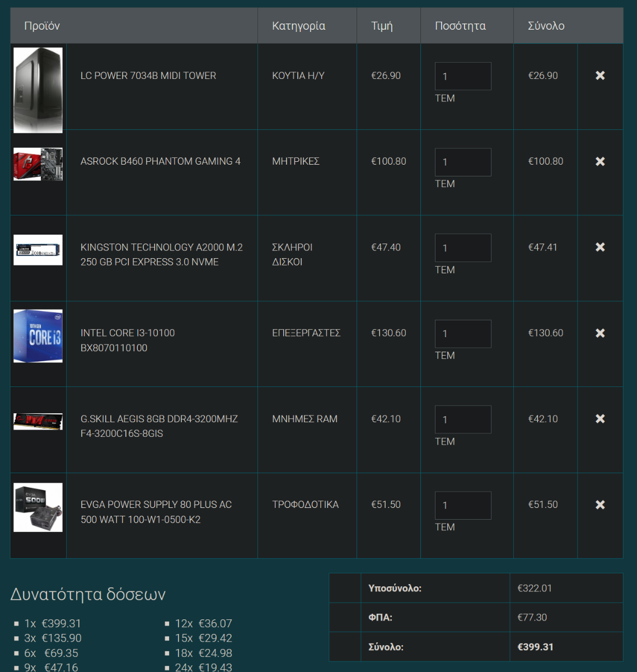Delete the G.SKILL AEGIS 8GB RAM row
Screen dimensions: 637x672
pos(600,419)
